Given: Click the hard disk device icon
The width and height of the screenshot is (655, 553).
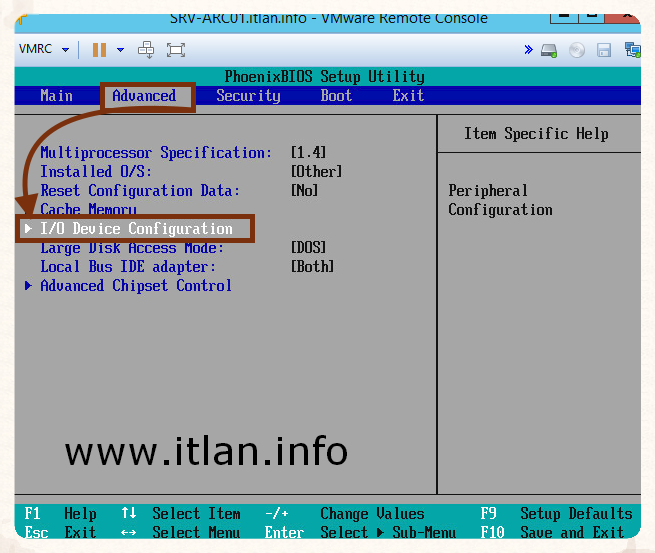Looking at the screenshot, I should pos(549,49).
